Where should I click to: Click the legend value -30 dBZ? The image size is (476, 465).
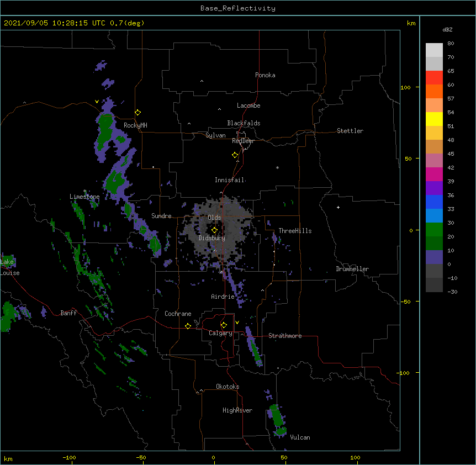(x=452, y=292)
